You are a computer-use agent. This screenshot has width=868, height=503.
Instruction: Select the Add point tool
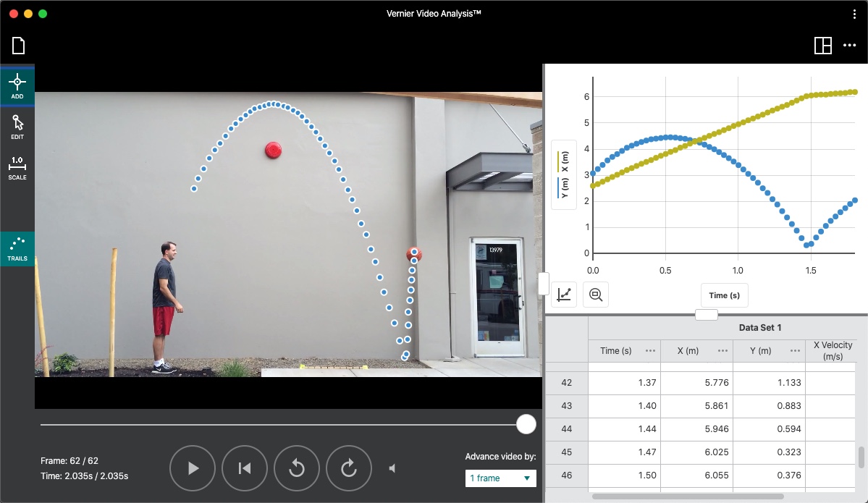[x=17, y=86]
